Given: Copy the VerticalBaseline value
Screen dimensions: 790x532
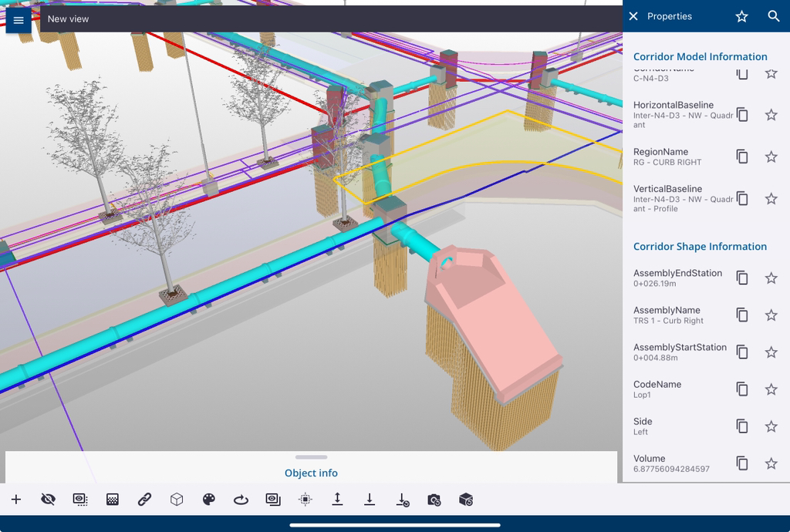Looking at the screenshot, I should (741, 198).
